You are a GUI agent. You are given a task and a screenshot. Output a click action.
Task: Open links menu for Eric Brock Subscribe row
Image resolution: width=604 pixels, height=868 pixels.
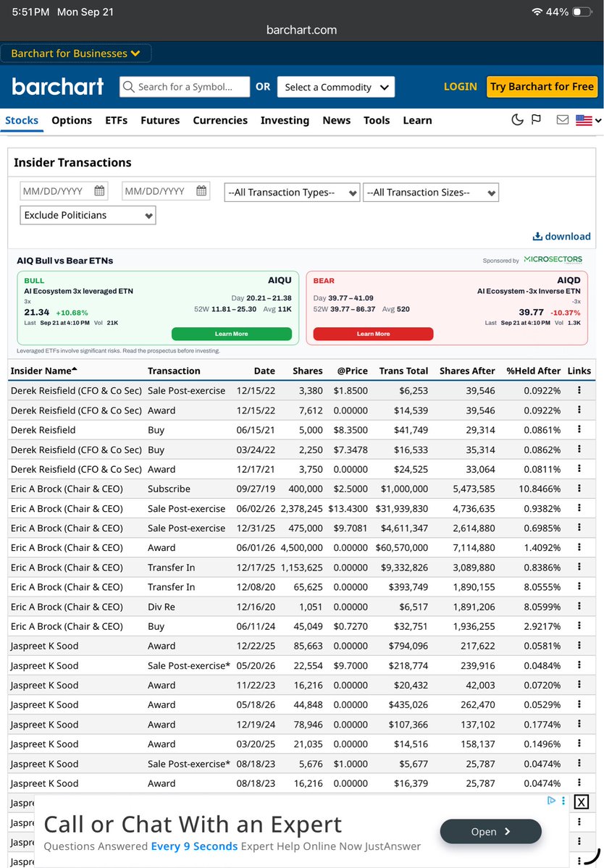point(579,488)
